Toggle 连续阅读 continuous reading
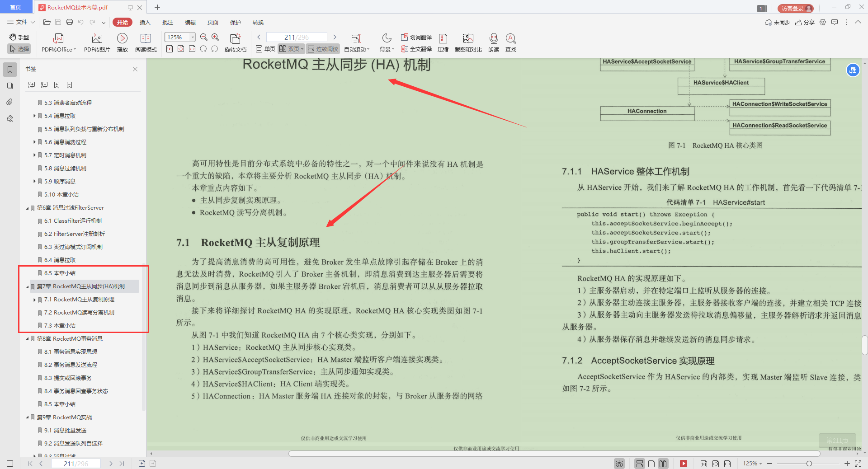The image size is (868, 469). (323, 49)
